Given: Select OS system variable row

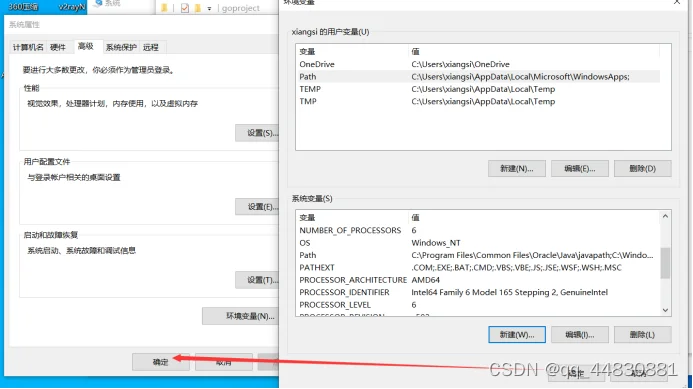Looking at the screenshot, I should tap(478, 243).
